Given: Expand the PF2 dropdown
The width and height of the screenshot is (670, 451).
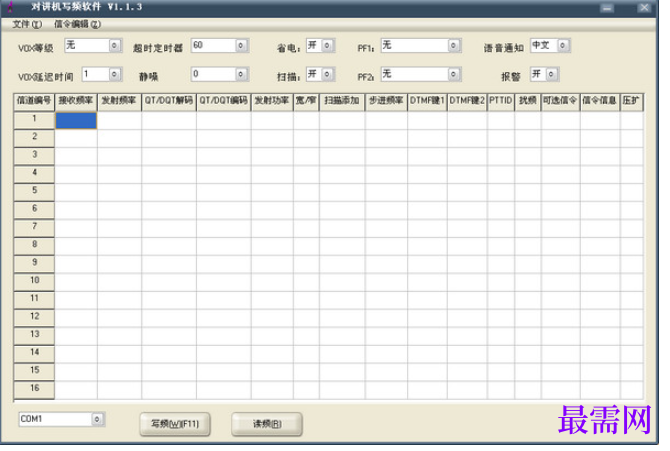Looking at the screenshot, I should point(453,74).
